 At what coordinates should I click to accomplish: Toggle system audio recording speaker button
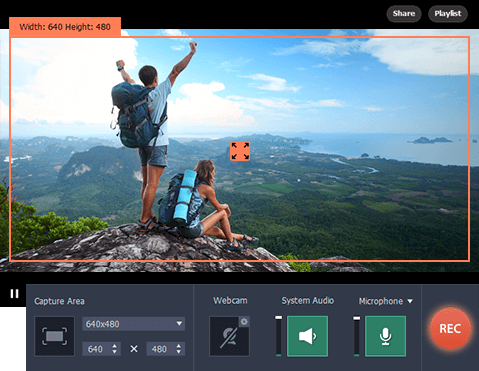(307, 336)
